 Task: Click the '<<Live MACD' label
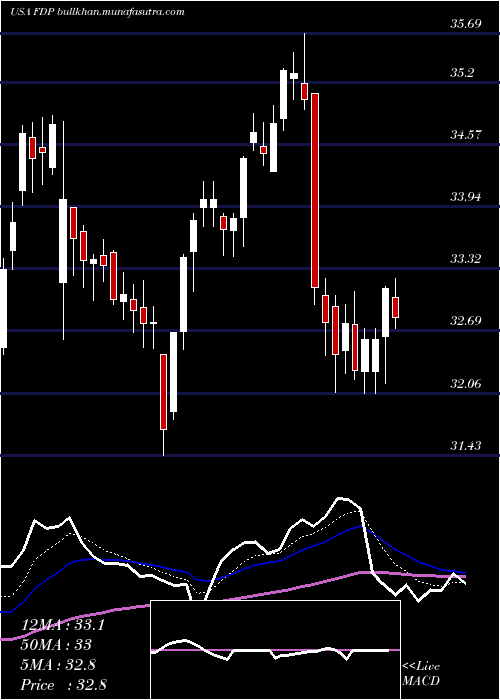[x=421, y=673]
